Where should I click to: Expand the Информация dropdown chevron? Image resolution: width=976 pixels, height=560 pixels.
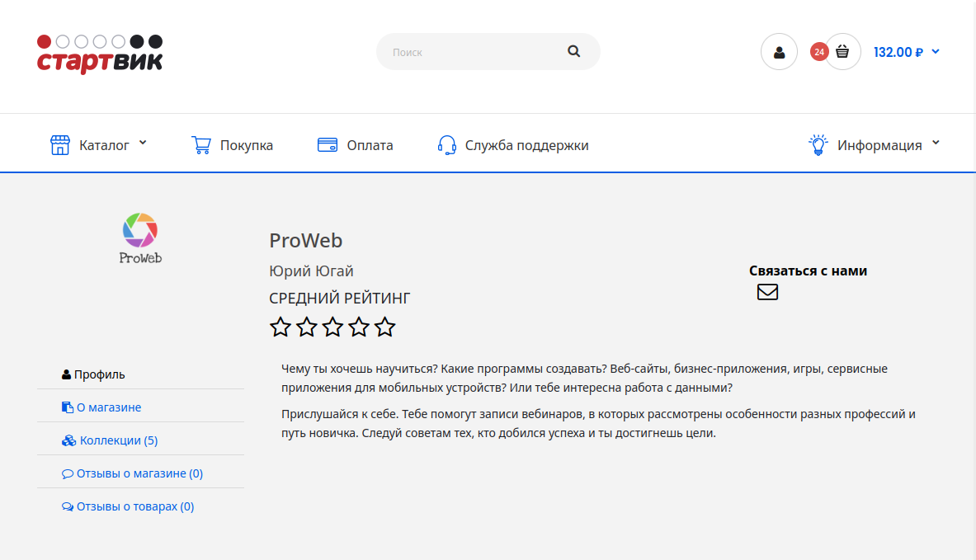pos(936,143)
